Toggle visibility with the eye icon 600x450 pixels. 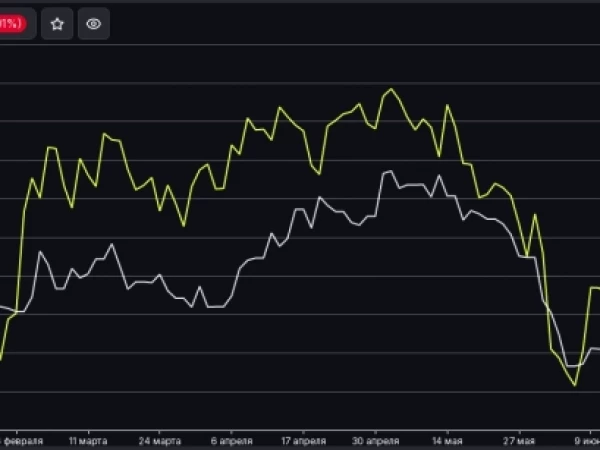pos(94,24)
